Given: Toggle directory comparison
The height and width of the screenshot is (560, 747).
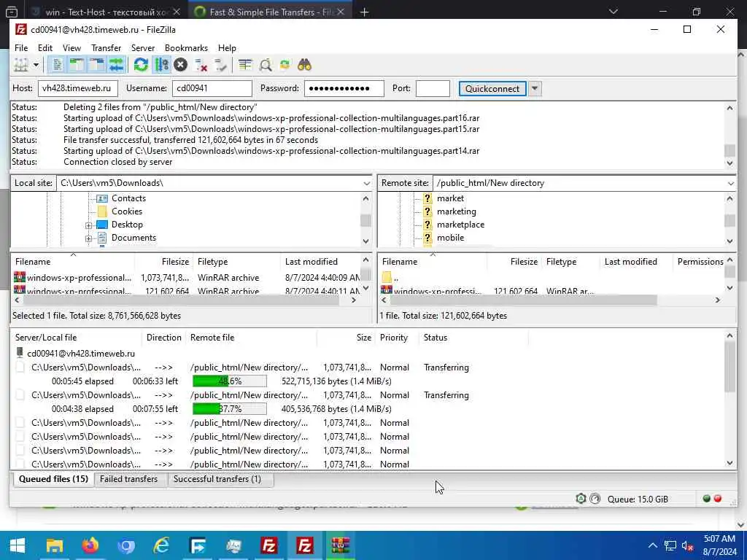Looking at the screenshot, I should (x=266, y=65).
